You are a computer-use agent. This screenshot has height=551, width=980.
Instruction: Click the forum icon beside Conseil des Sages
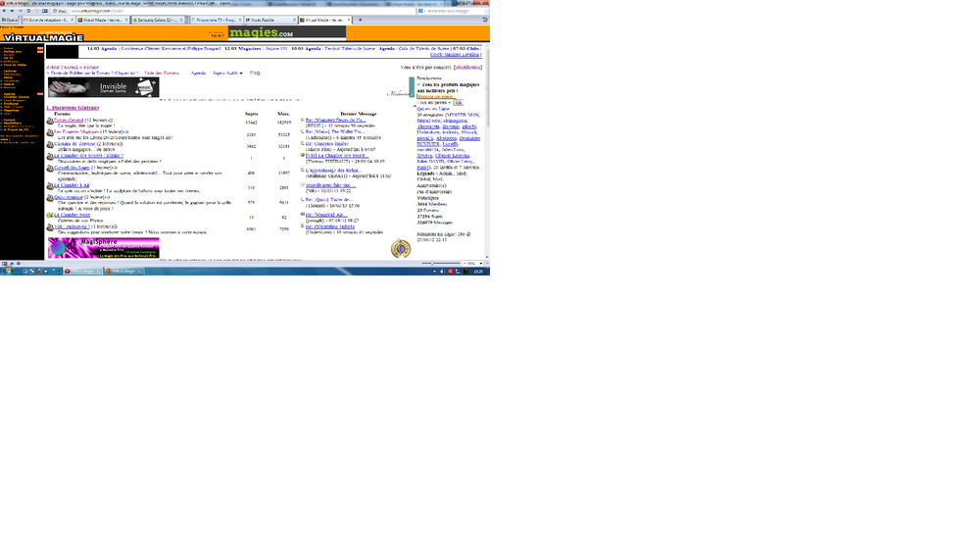click(50, 169)
